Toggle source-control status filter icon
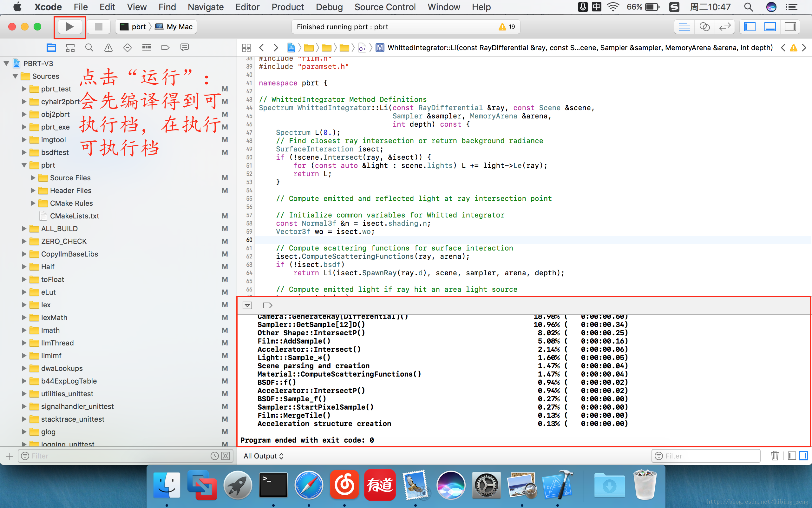 [226, 456]
